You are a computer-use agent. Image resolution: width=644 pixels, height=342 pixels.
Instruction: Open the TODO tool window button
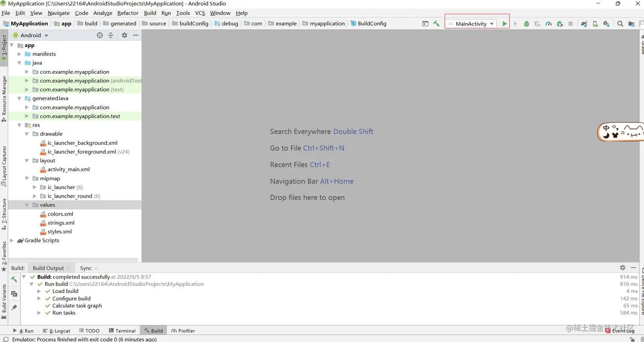click(x=89, y=331)
